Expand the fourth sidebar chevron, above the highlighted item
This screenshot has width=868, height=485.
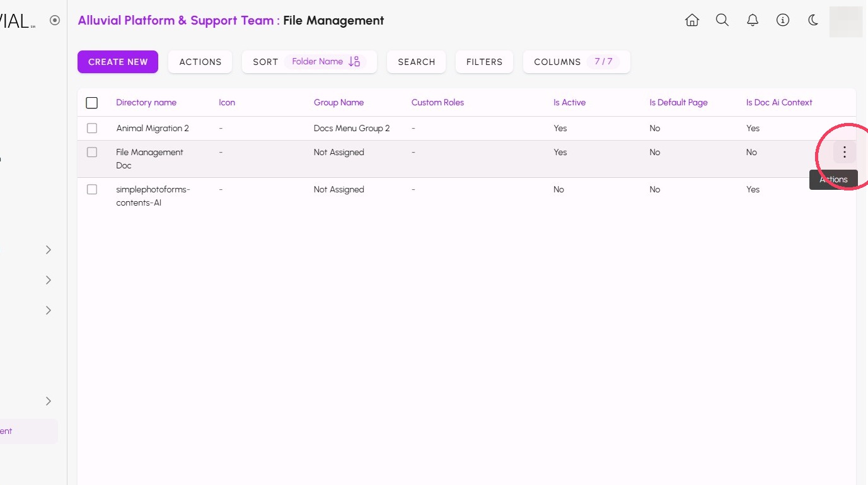(x=49, y=401)
